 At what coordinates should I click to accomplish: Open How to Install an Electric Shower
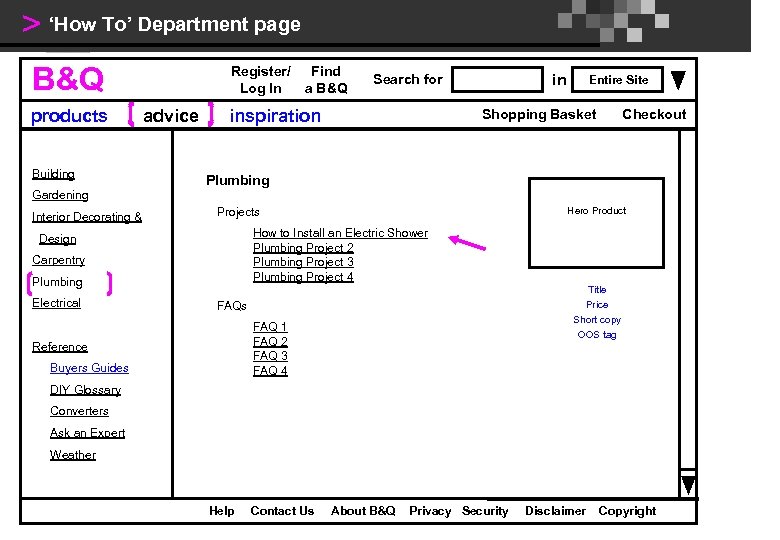340,233
